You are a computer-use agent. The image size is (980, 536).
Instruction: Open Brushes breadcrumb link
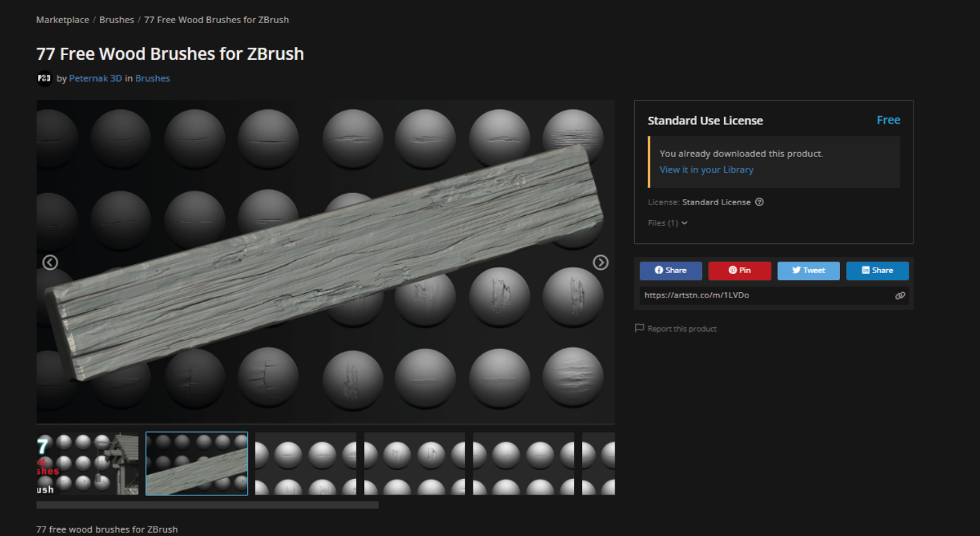(117, 20)
